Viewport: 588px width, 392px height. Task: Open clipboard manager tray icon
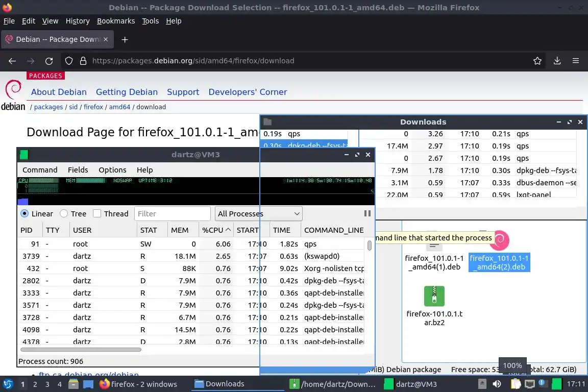tap(516, 384)
